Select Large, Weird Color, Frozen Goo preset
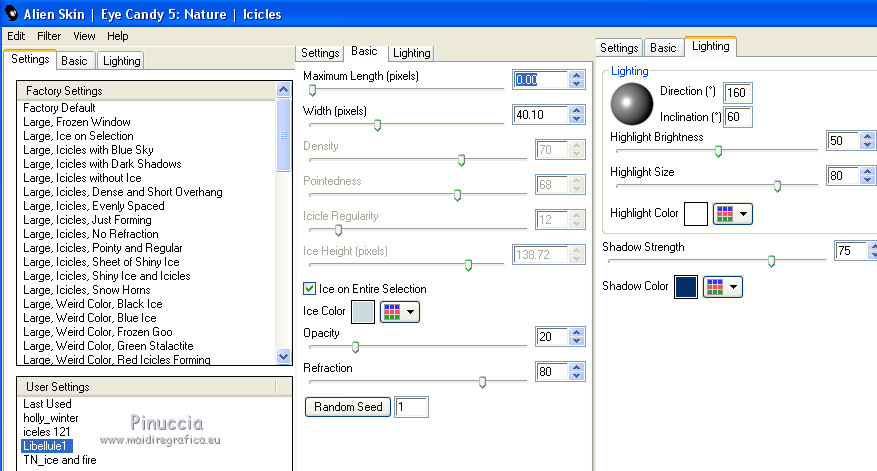The image size is (877, 471). [x=98, y=332]
